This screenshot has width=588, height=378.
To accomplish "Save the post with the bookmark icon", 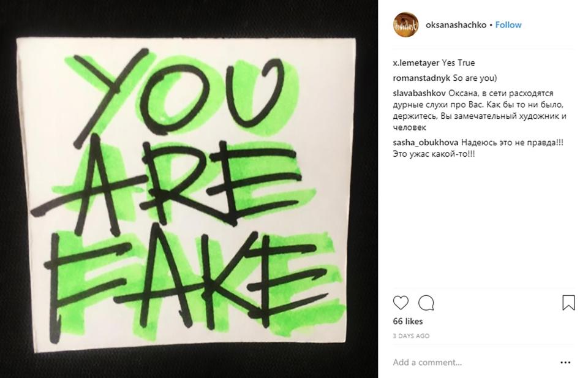I will [x=568, y=303].
